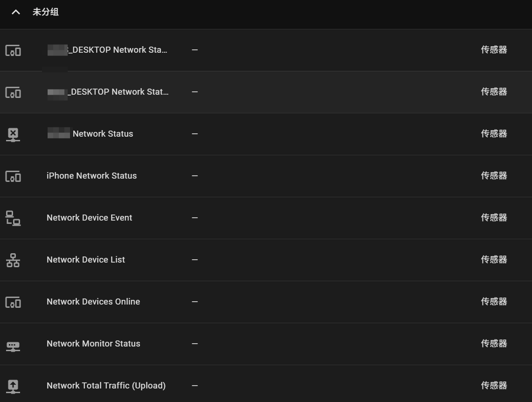The image size is (532, 402).
Task: Click the dash value for Network Device Event
Action: pos(195,218)
